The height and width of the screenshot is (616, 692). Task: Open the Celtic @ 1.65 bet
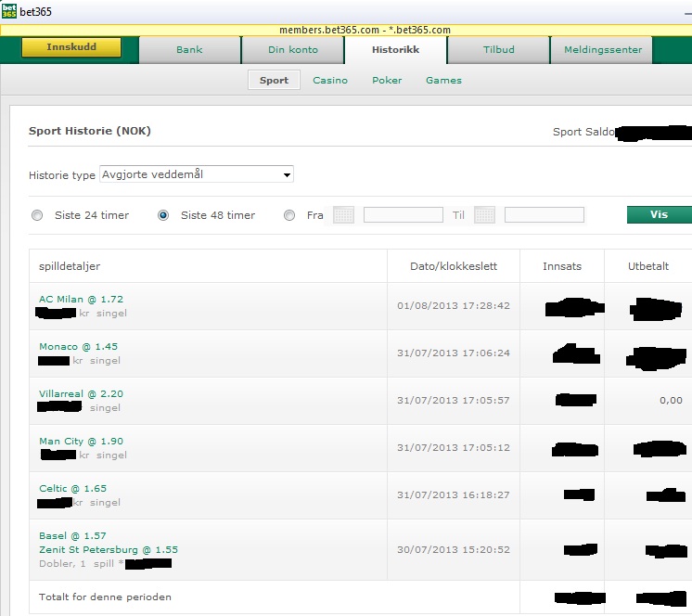73,489
